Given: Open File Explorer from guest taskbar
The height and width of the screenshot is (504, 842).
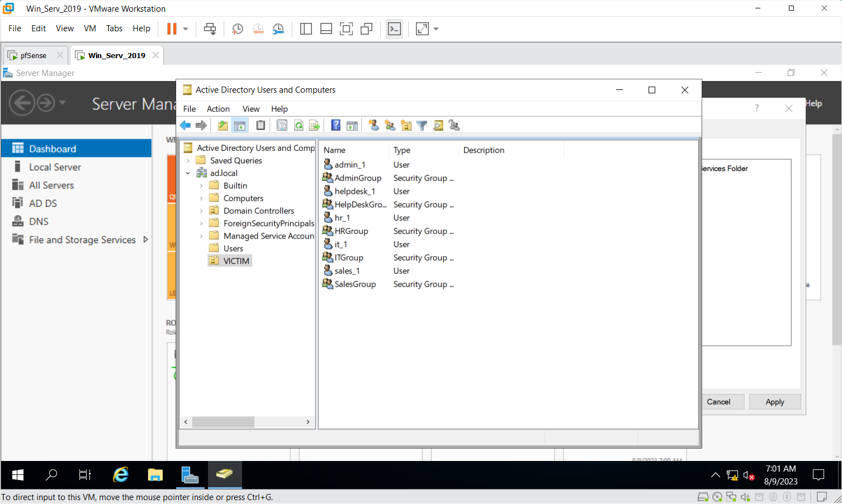Looking at the screenshot, I should 155,475.
